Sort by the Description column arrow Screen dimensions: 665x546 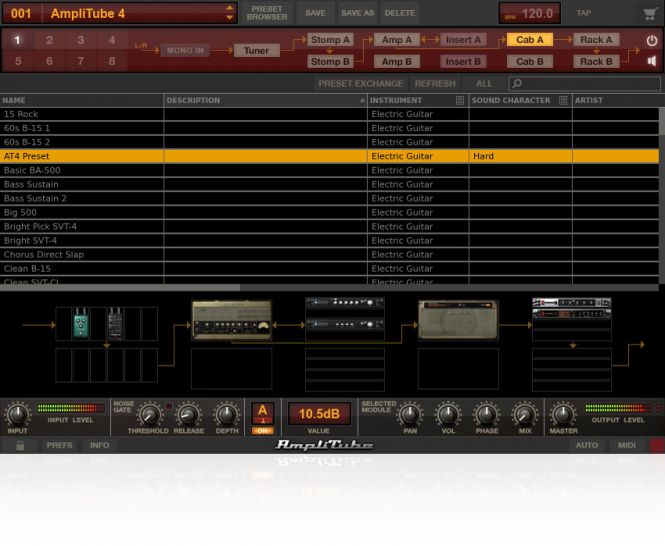pos(362,101)
